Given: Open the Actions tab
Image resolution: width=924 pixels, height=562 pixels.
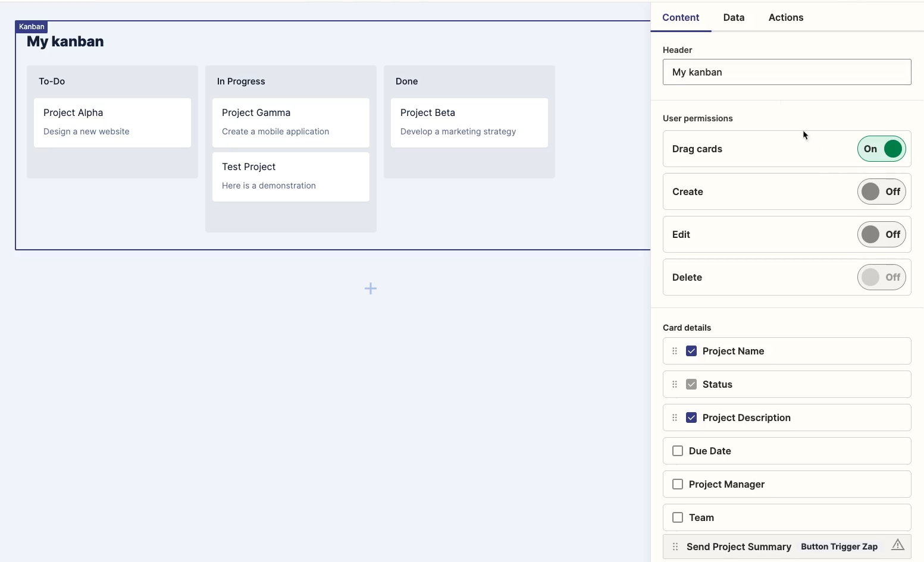Looking at the screenshot, I should [786, 17].
